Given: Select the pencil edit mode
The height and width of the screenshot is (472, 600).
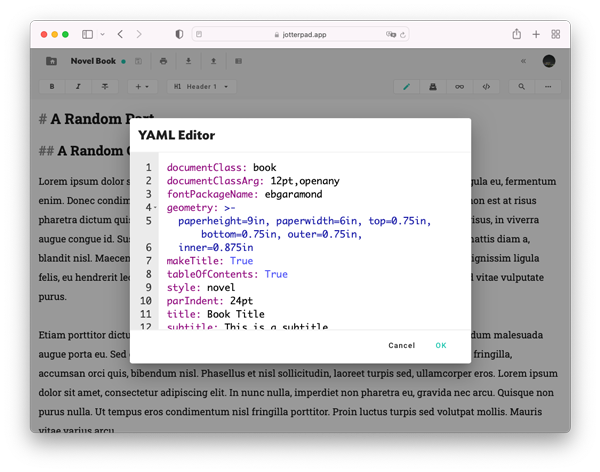Looking at the screenshot, I should tap(406, 87).
